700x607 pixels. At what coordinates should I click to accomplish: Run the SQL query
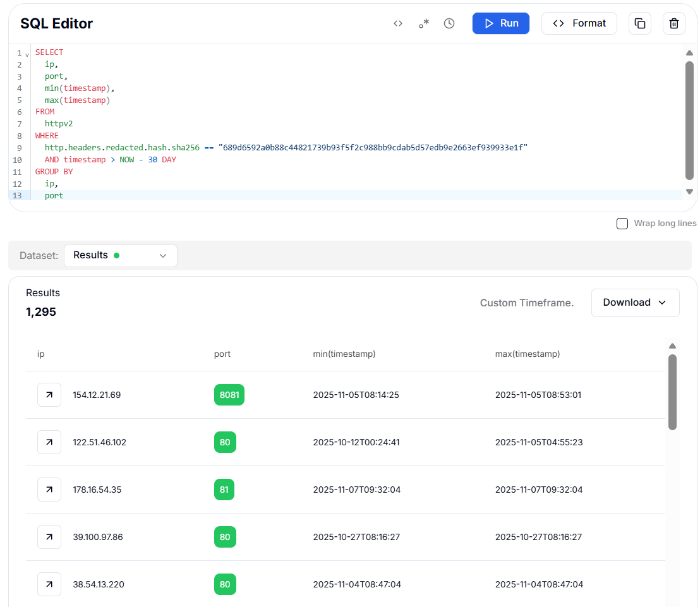(501, 23)
